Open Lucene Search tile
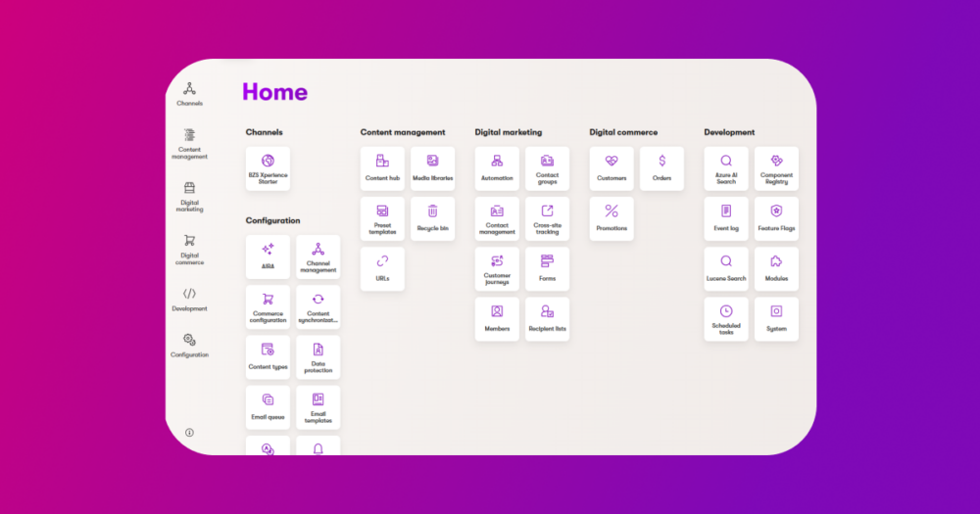Image resolution: width=980 pixels, height=514 pixels. coord(726,268)
